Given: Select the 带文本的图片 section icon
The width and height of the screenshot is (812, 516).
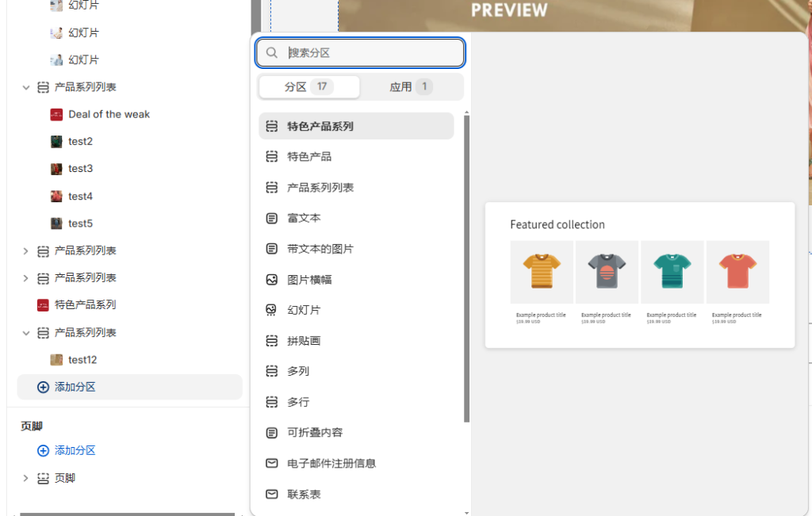Looking at the screenshot, I should (x=270, y=248).
